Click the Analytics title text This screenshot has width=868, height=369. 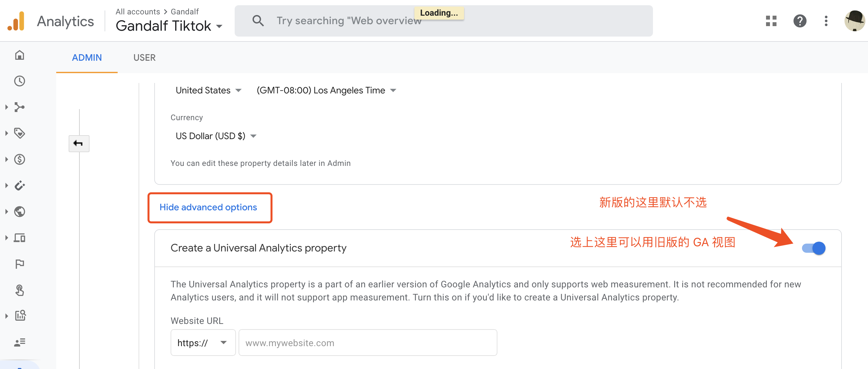65,21
